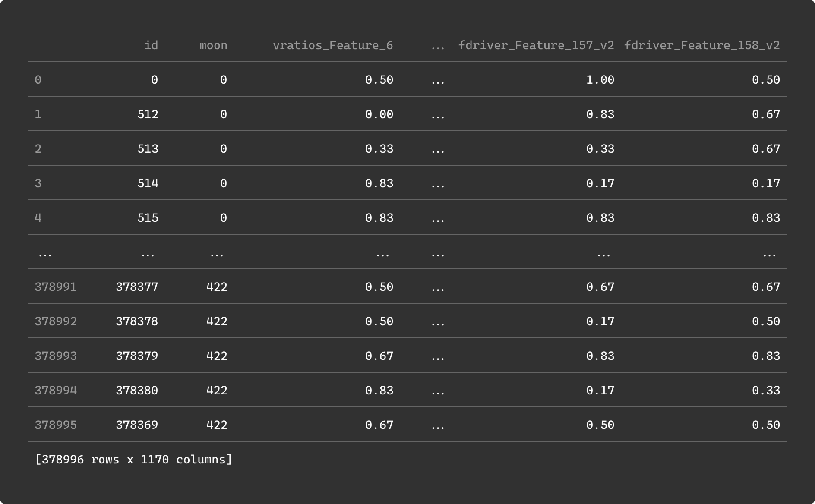815x504 pixels.
Task: Select the id value 514
Action: tap(148, 183)
